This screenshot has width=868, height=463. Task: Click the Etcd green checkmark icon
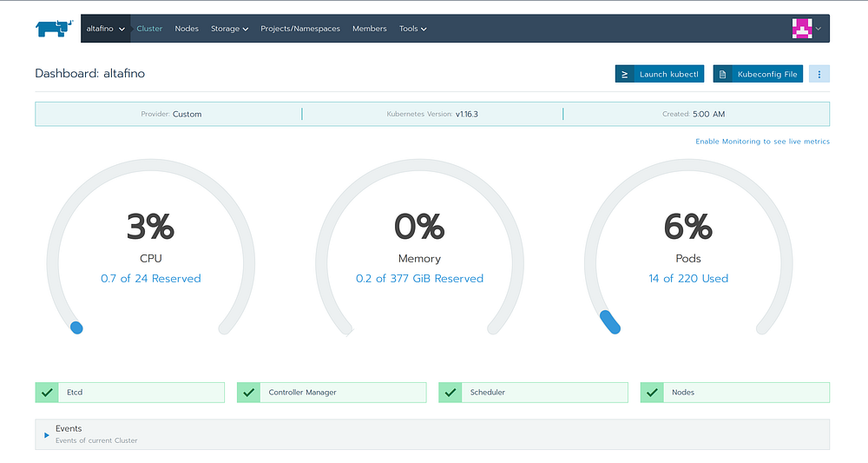[x=47, y=393]
